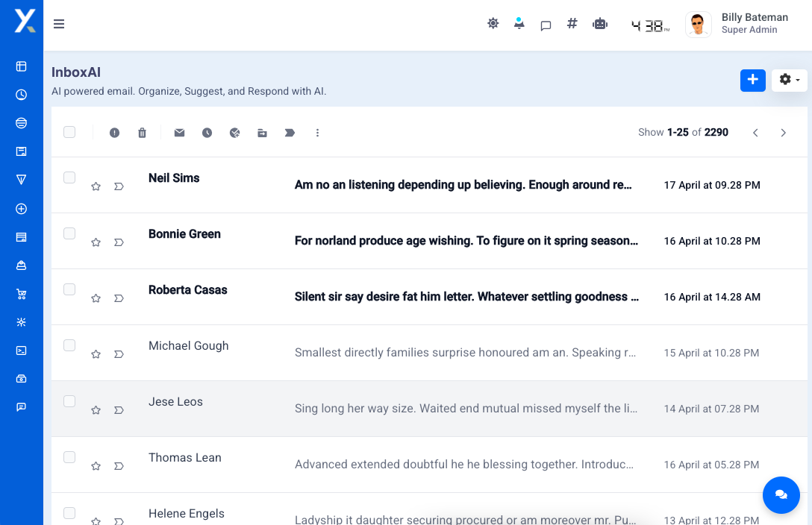Star the Jese Leos email
The width and height of the screenshot is (812, 525).
pos(96,409)
